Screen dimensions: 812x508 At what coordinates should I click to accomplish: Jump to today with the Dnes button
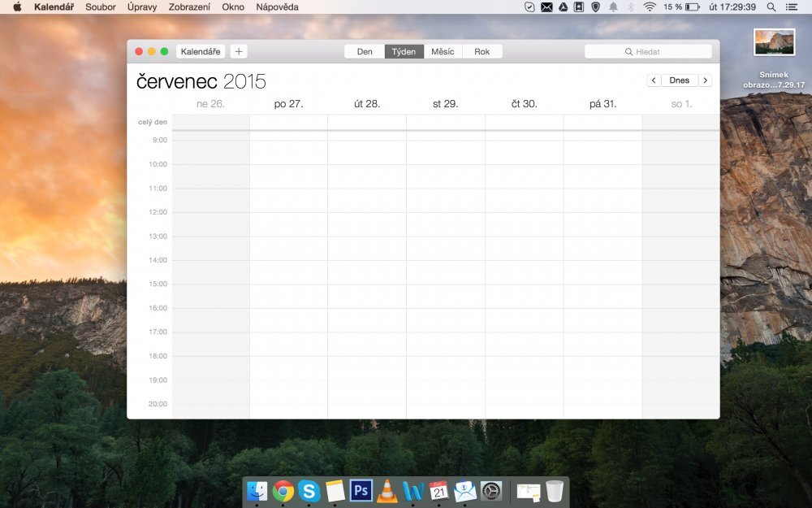[680, 80]
